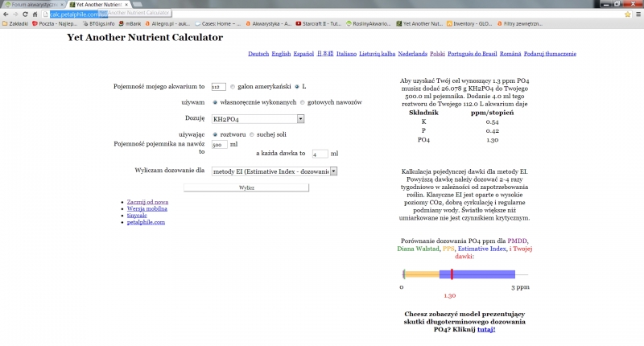
Task: Open the Starcraft II bookmark
Action: 319,24
